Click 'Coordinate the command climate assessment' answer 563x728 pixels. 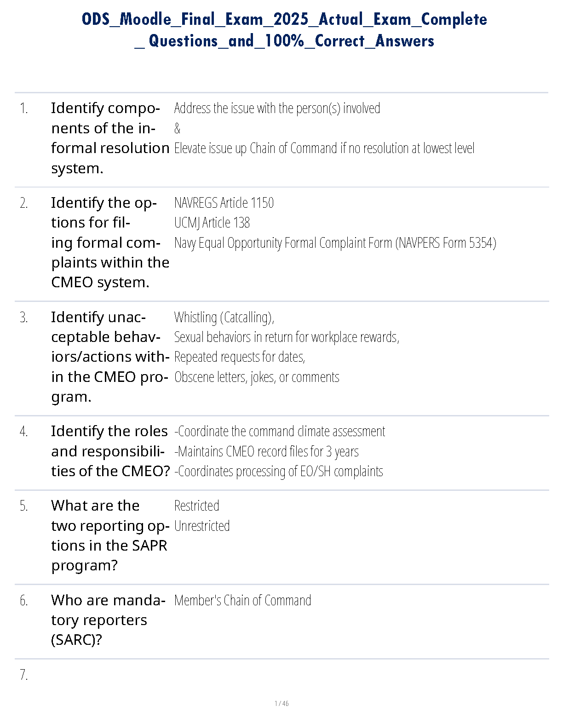[x=280, y=432]
